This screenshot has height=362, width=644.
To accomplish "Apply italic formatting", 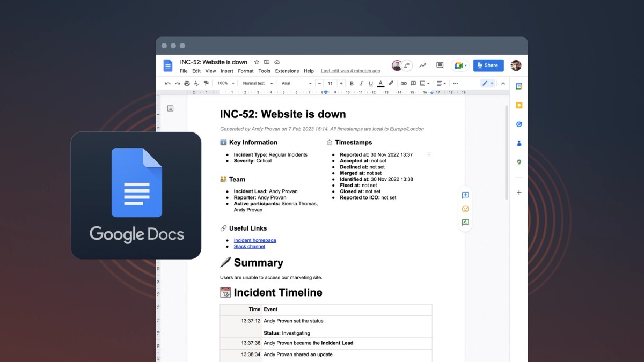I will pos(361,83).
